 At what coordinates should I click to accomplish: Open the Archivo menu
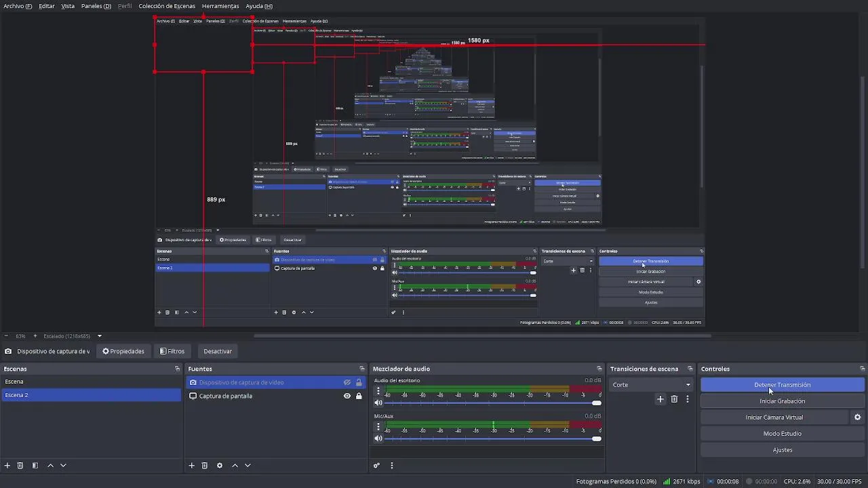(x=18, y=6)
